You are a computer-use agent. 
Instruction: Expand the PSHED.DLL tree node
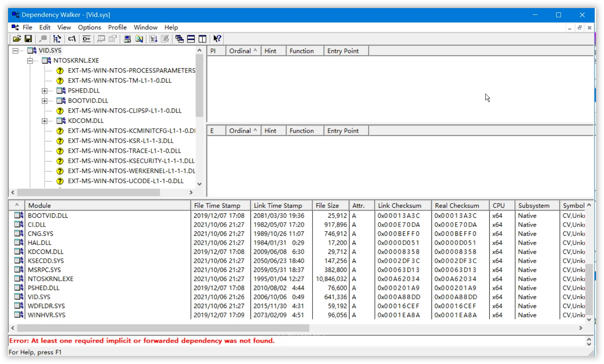click(45, 90)
